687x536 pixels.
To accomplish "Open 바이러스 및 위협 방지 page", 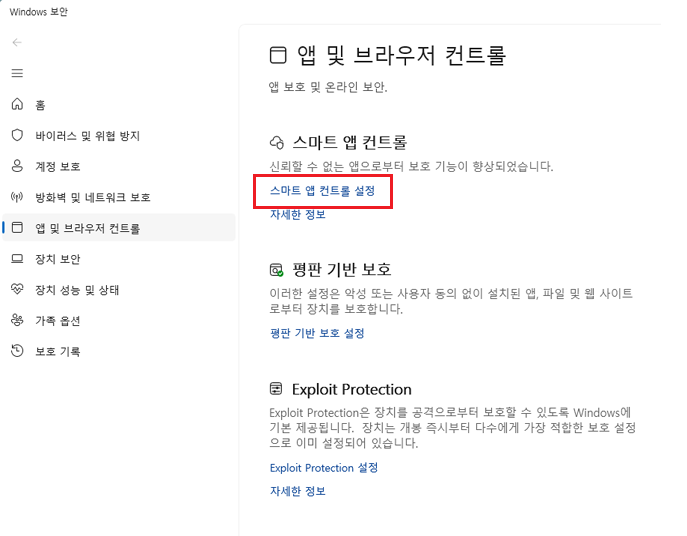I will (x=88, y=136).
